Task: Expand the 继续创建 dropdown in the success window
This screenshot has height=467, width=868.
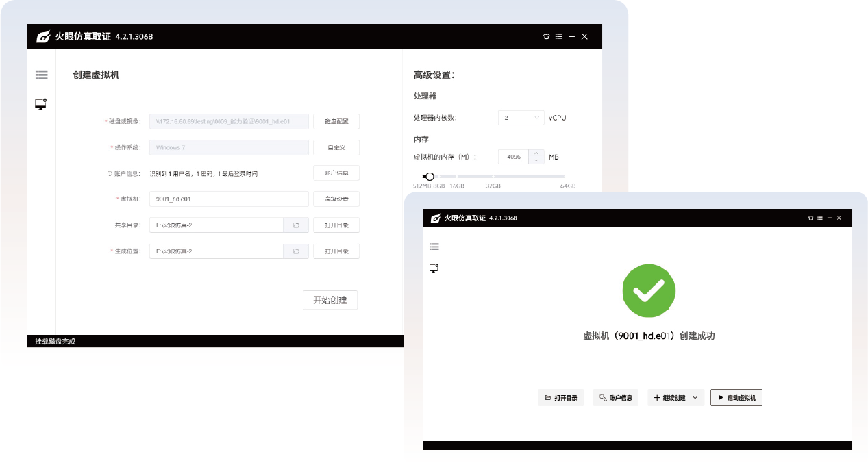Action: (695, 398)
